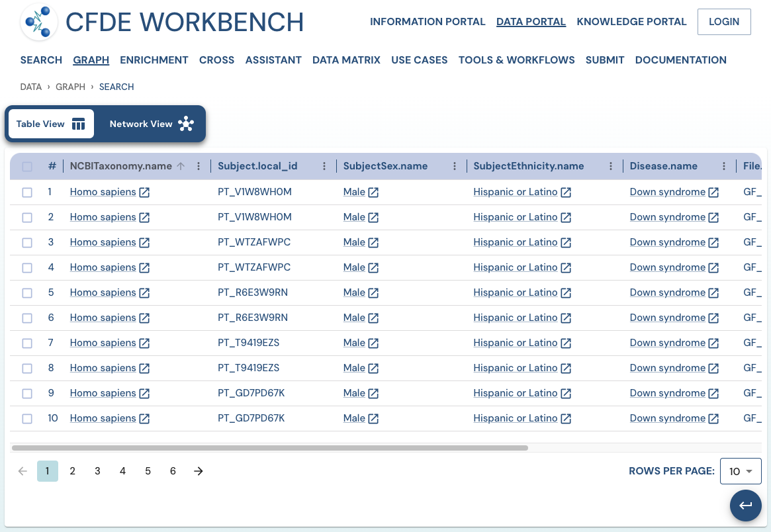
Task: Click the CFDE Workbench logo icon
Action: 39,22
